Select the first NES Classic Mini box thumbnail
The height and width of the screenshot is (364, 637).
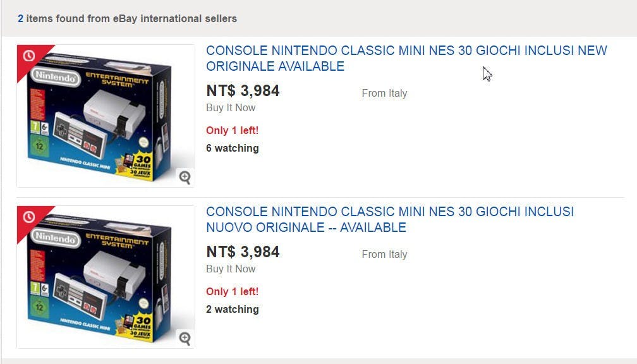click(106, 116)
